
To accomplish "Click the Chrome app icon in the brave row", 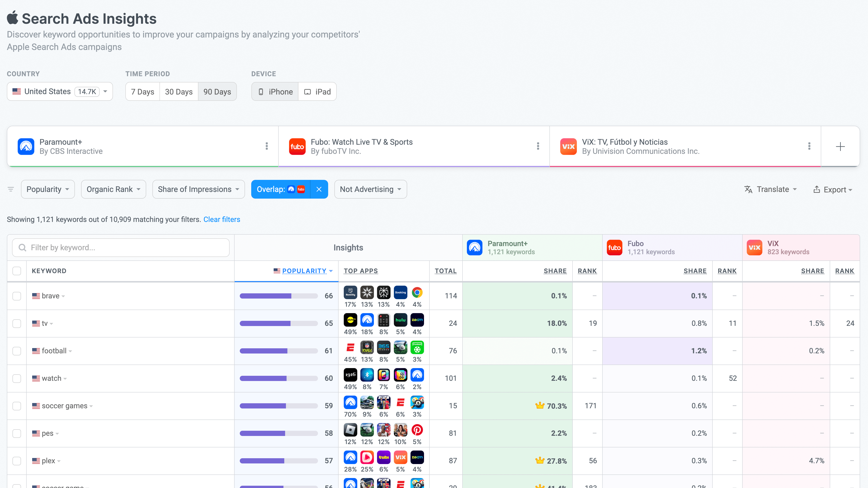I will pyautogui.click(x=417, y=292).
